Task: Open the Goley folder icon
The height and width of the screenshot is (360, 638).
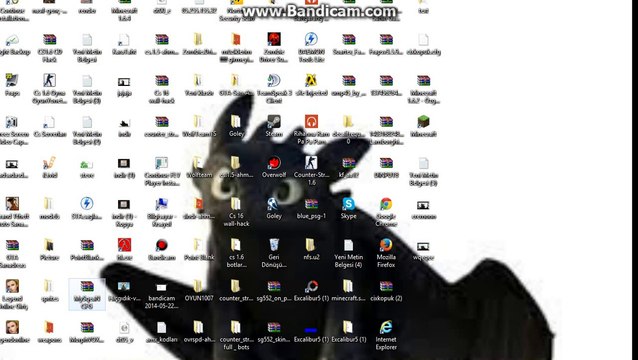Action: tap(236, 126)
